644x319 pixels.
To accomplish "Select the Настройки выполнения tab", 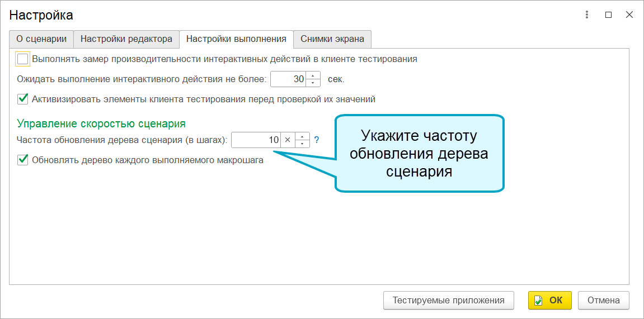I will pyautogui.click(x=236, y=39).
